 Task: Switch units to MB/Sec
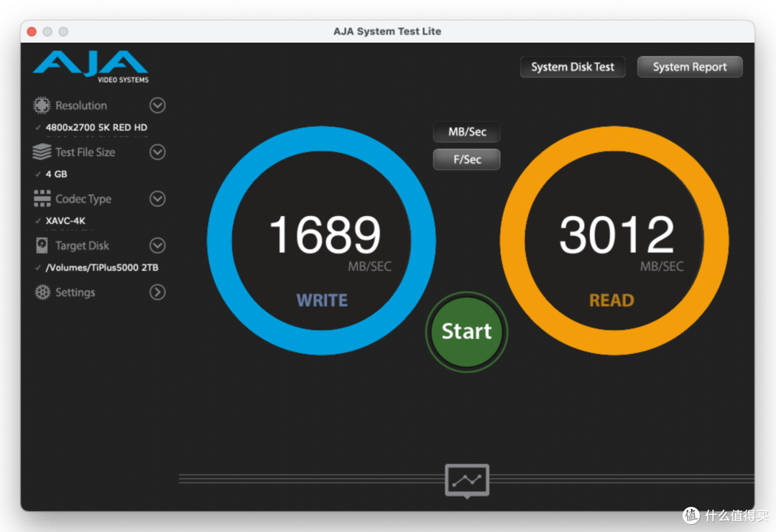click(x=467, y=132)
